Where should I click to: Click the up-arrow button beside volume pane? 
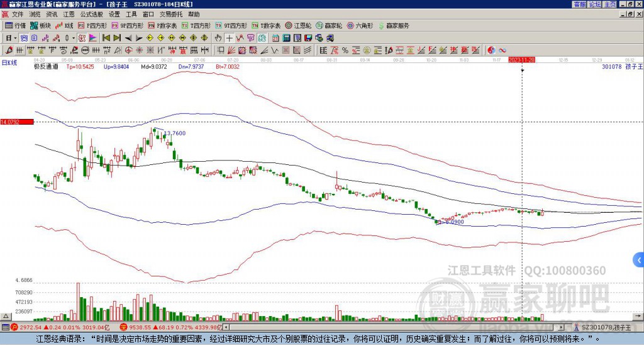coord(6,316)
